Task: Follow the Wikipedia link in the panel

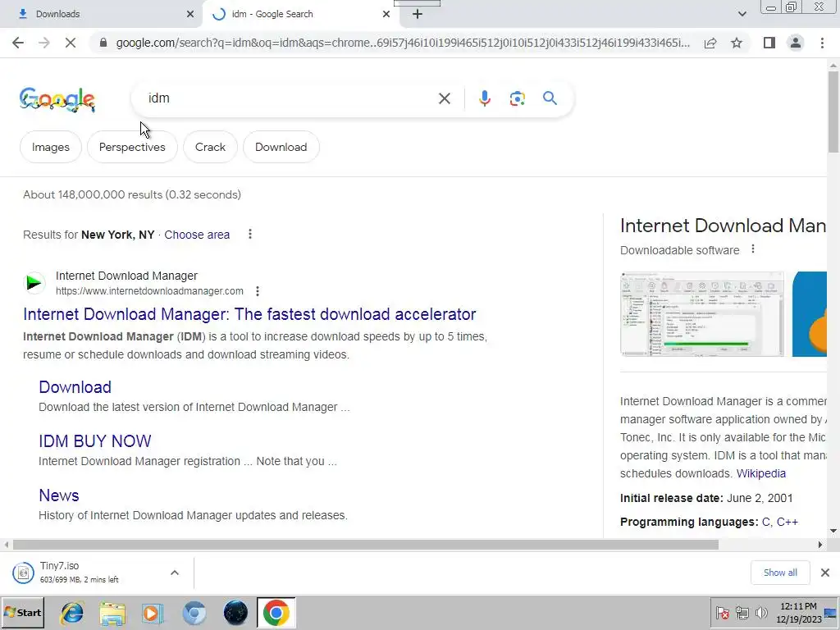Action: [x=761, y=473]
